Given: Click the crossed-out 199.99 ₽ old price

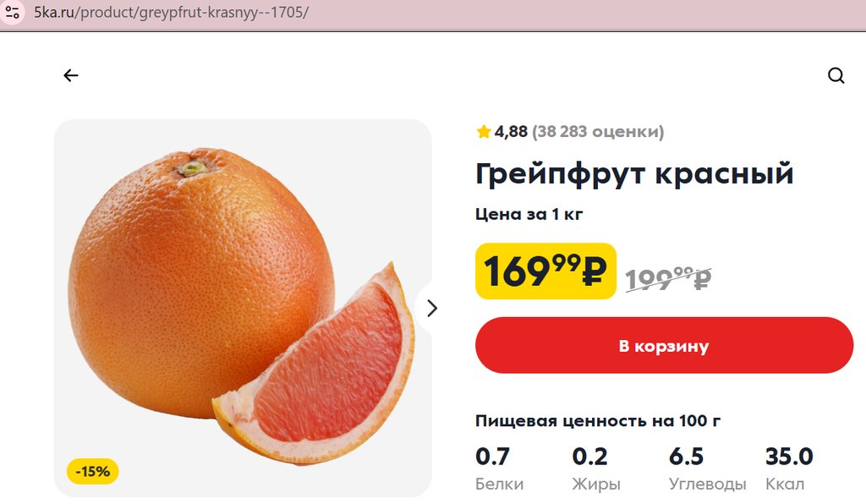Looking at the screenshot, I should click(x=668, y=277).
